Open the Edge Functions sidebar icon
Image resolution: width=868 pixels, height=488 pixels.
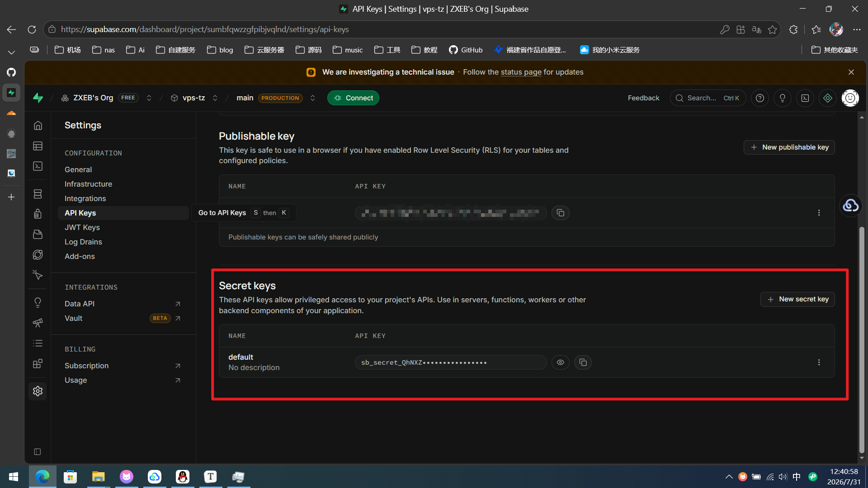tap(38, 255)
